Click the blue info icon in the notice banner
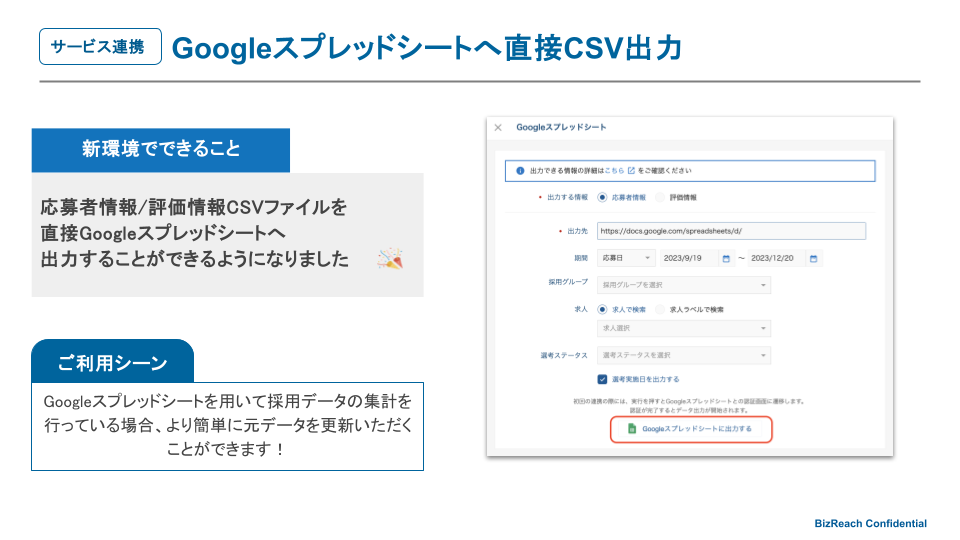 (x=520, y=171)
